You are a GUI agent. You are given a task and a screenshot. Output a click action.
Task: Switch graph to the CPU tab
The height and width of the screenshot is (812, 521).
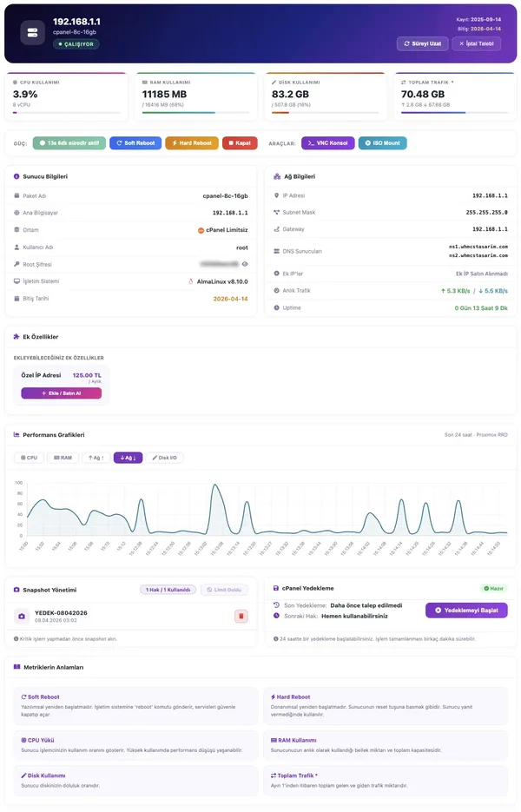click(29, 457)
